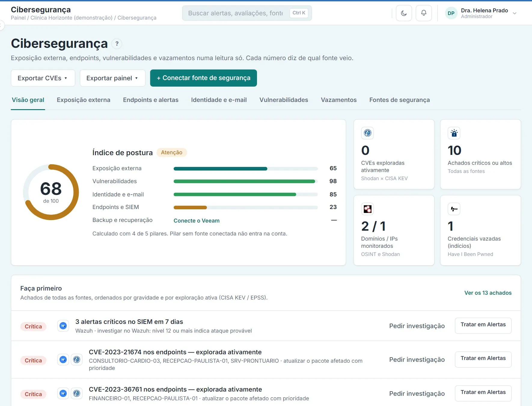Open the Exportar CVEs dropdown
Screen dimensions: 532x406
click(43, 78)
